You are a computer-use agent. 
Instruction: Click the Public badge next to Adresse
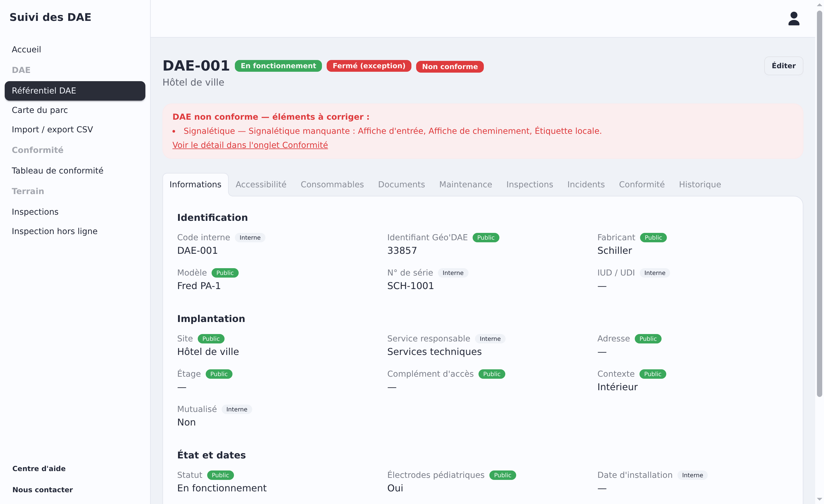(x=648, y=339)
